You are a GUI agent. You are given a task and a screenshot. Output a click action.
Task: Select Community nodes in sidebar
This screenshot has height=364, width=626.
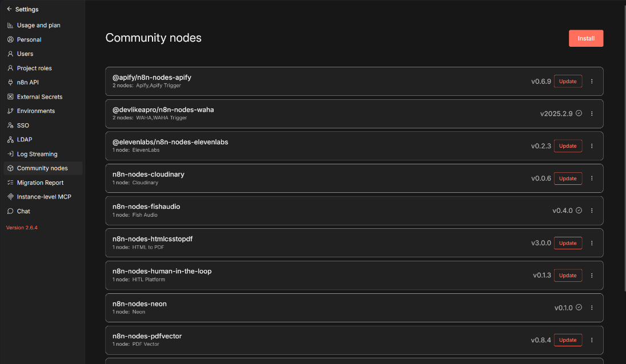click(43, 168)
